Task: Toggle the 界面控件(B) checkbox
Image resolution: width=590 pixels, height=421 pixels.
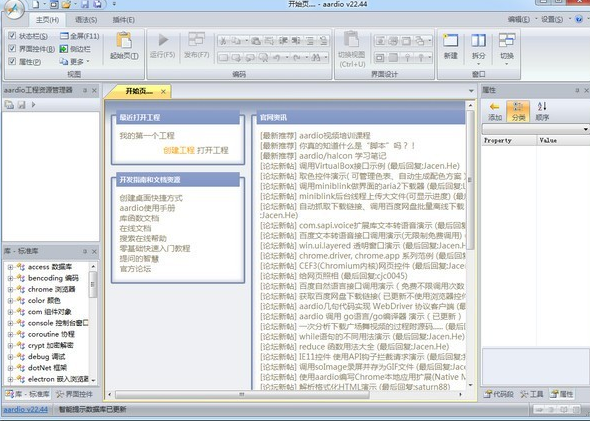Action: tap(12, 49)
